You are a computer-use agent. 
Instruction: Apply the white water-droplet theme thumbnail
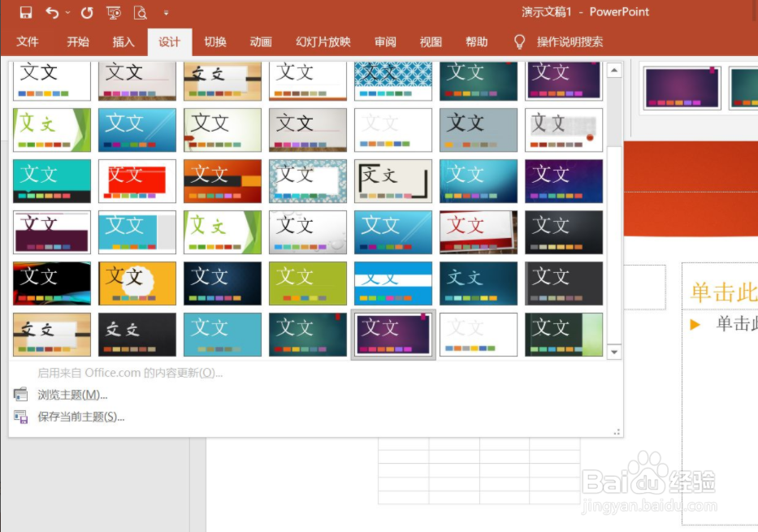pos(308,232)
